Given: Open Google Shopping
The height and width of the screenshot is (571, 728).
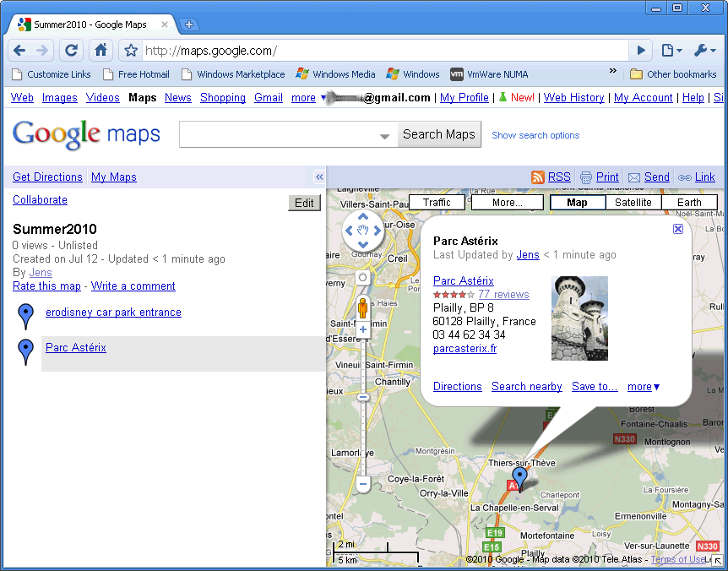Looking at the screenshot, I should click(x=223, y=97).
